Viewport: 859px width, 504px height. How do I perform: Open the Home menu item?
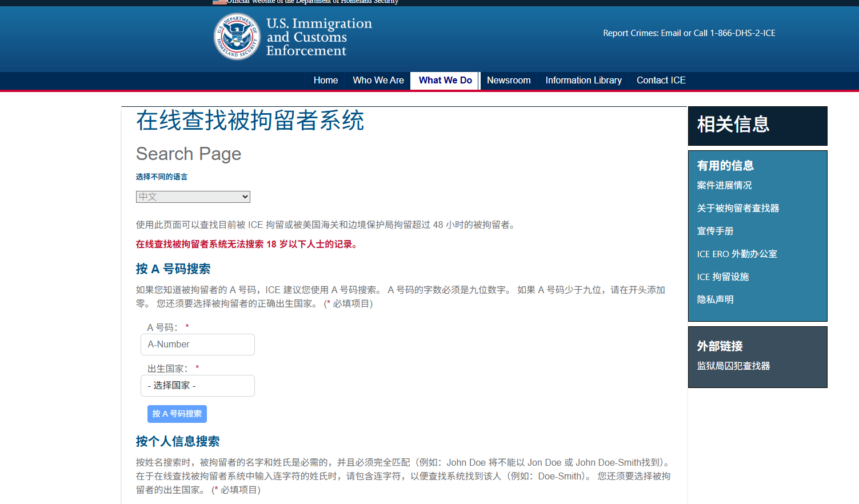coord(325,81)
